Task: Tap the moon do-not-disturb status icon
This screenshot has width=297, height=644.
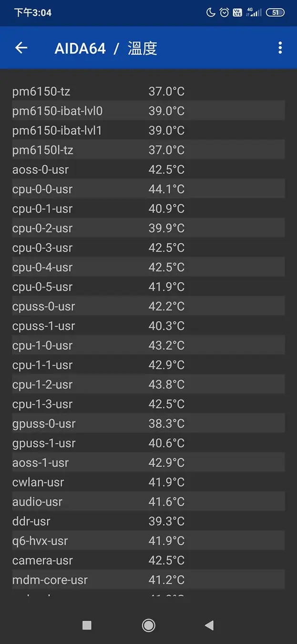Action: [211, 13]
